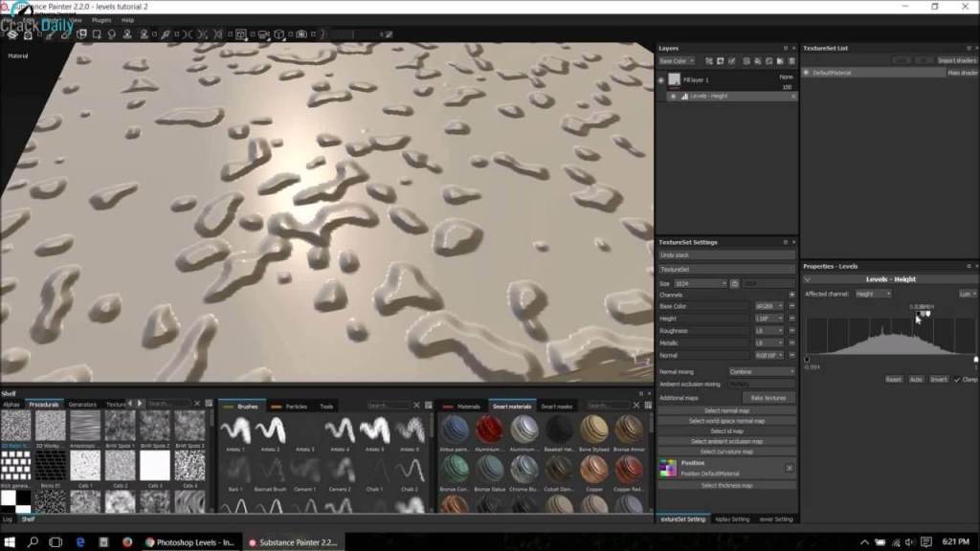This screenshot has width=980, height=551.
Task: Switch to 3D only view icon
Action: (x=278, y=34)
